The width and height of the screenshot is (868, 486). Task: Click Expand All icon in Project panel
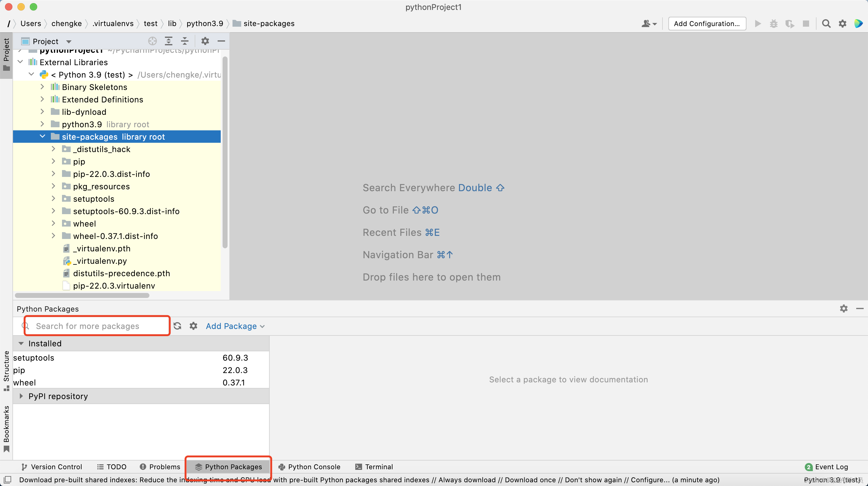[168, 41]
